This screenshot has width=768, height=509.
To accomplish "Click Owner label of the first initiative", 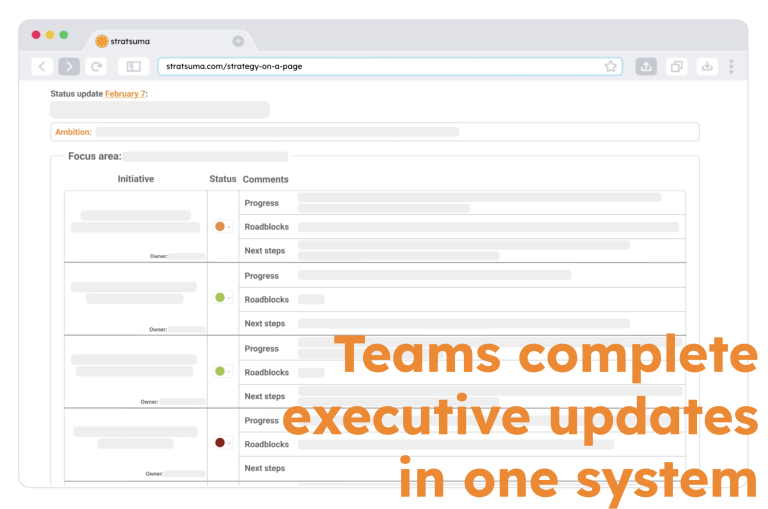I will pos(159,256).
